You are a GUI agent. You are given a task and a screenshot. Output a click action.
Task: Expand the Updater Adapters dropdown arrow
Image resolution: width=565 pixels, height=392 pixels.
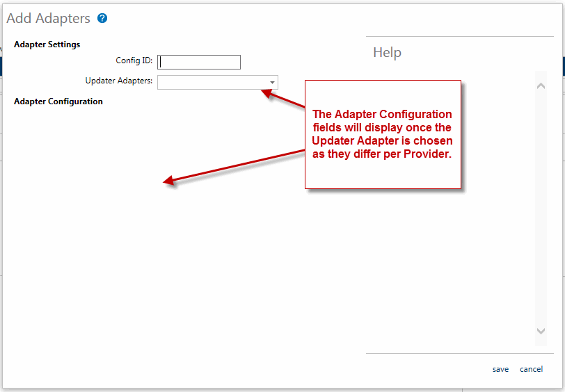[x=272, y=83]
